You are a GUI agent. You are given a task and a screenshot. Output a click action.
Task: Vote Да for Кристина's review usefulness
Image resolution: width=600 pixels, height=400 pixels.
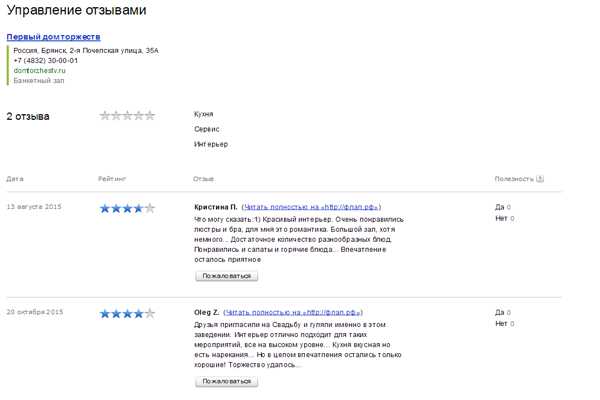(x=500, y=207)
